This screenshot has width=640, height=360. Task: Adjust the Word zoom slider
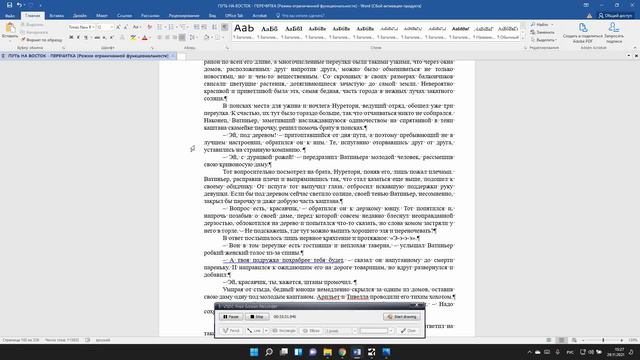(x=603, y=340)
